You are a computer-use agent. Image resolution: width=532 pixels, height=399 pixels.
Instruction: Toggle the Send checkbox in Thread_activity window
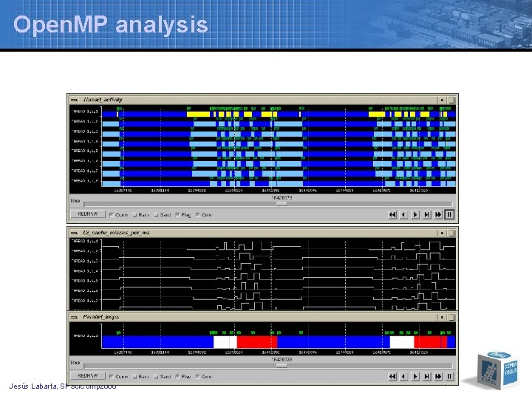[x=156, y=215]
